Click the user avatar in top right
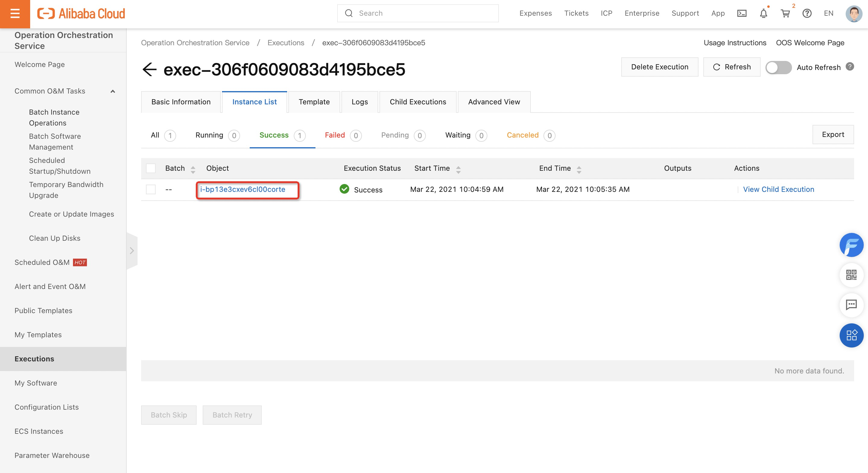 tap(854, 14)
